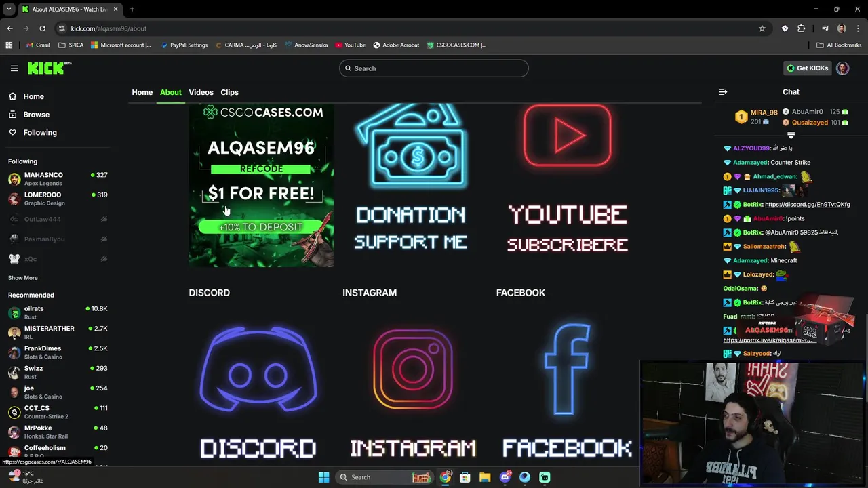868x488 pixels.
Task: Open Chrome three-dot menu
Action: pyautogui.click(x=858, y=28)
